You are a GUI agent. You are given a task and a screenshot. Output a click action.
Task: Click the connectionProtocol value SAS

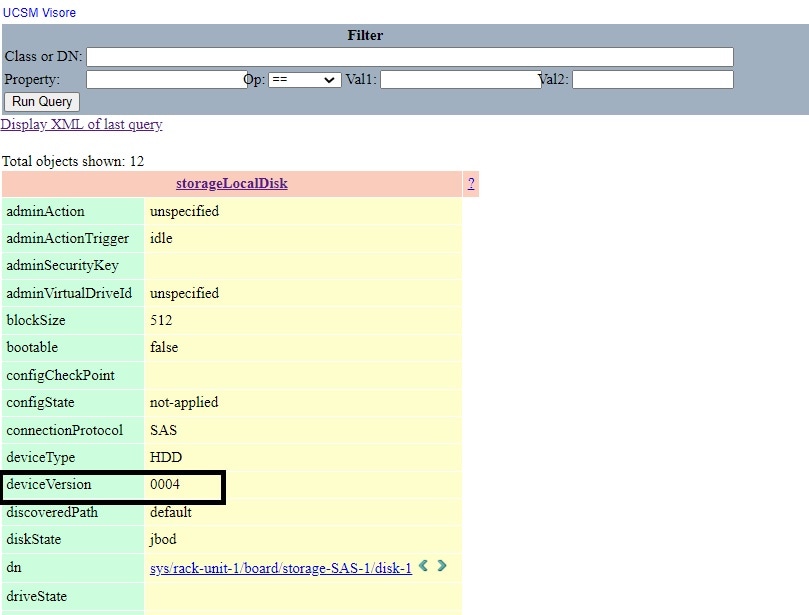[164, 430]
